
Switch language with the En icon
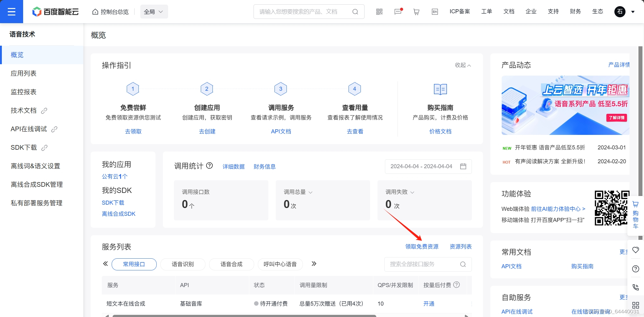[x=435, y=12]
